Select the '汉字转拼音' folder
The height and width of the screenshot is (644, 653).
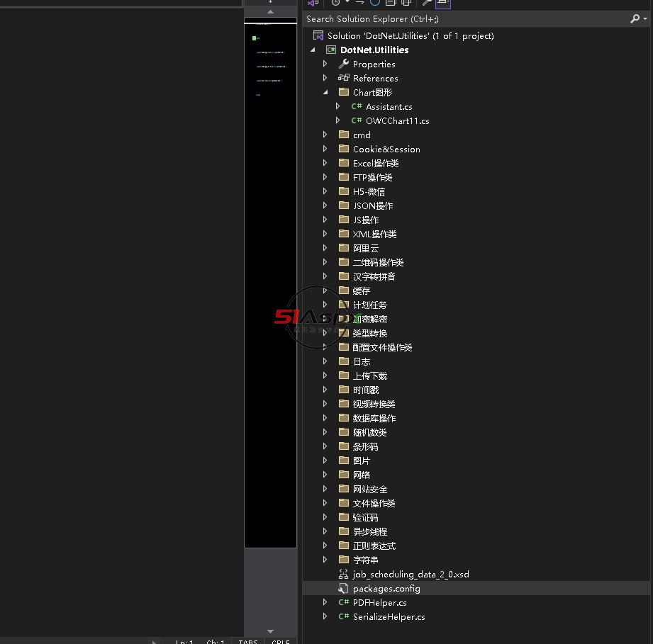tap(374, 276)
